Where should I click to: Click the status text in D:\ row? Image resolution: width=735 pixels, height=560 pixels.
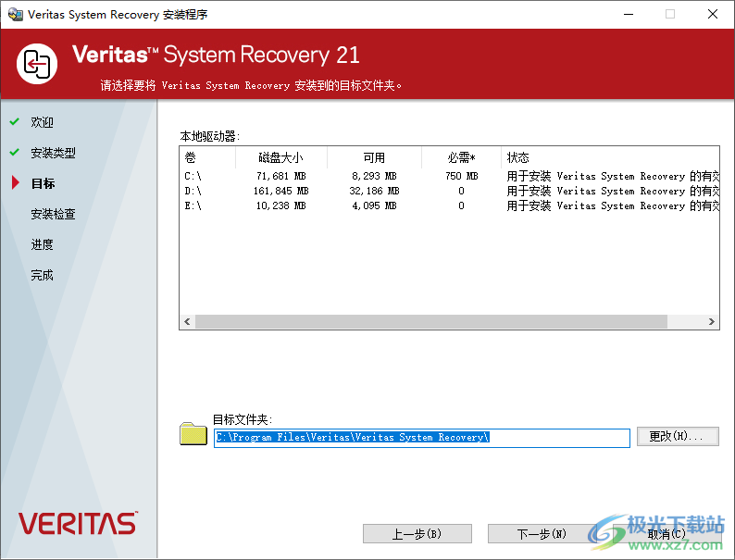613,191
